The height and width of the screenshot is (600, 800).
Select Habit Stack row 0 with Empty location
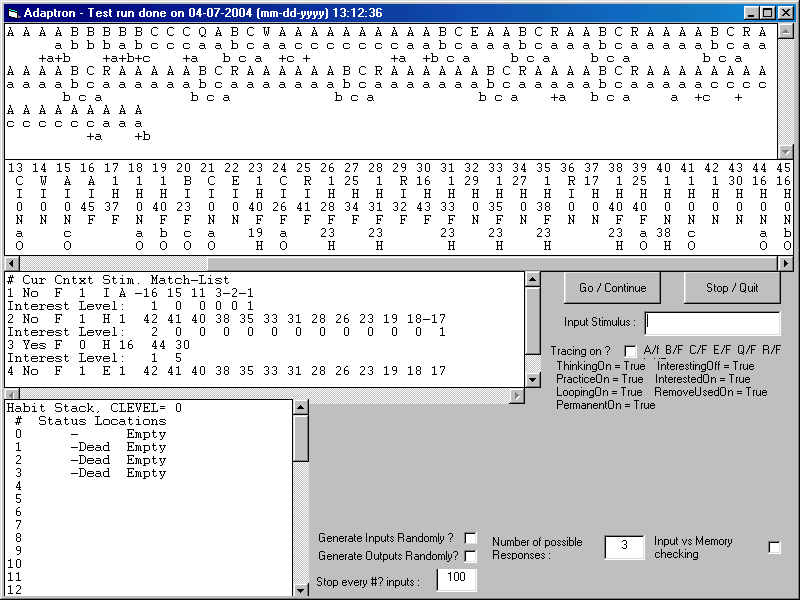[x=91, y=434]
